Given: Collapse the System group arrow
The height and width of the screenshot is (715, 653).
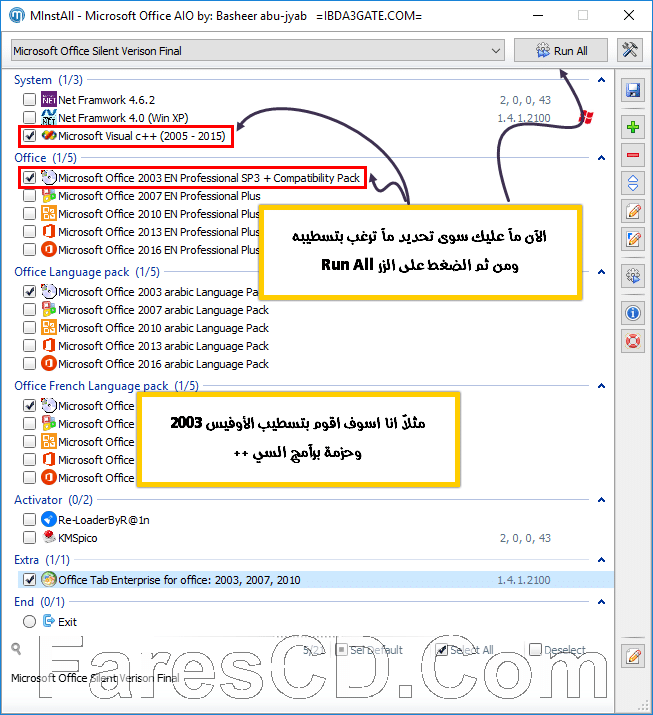Looking at the screenshot, I should (601, 80).
